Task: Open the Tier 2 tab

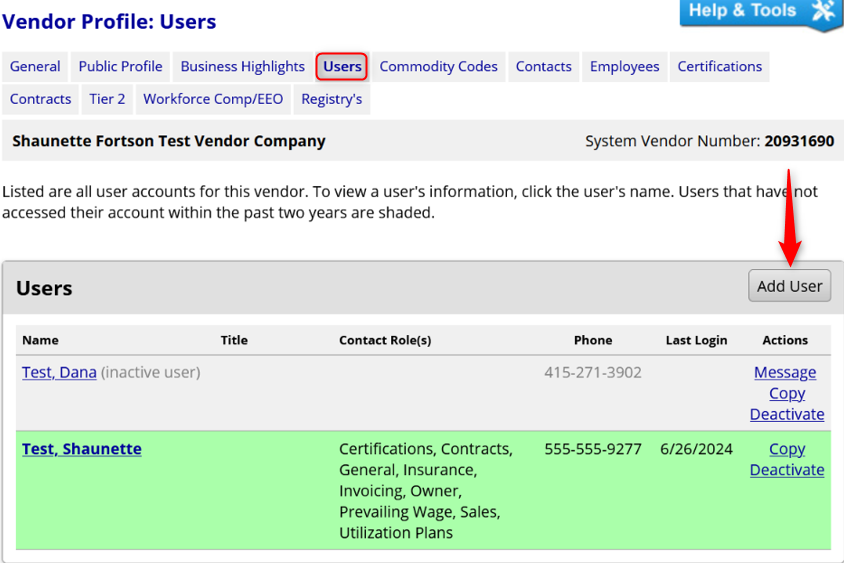Action: tap(107, 99)
